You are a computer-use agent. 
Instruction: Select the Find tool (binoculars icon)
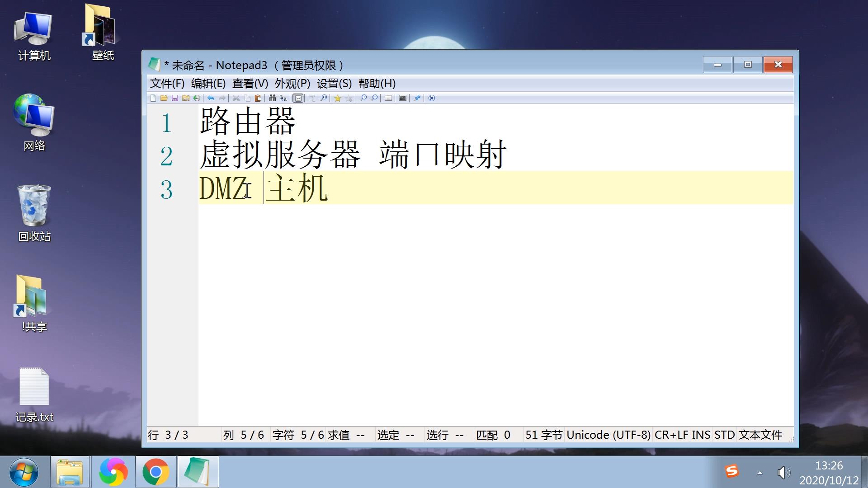pyautogui.click(x=272, y=98)
